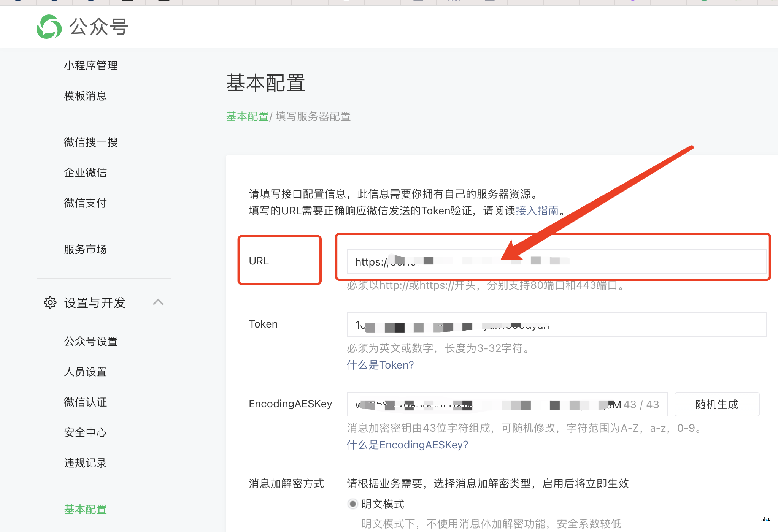This screenshot has width=778, height=532.
Task: Select 基本配置 in the sidebar
Action: 86,509
